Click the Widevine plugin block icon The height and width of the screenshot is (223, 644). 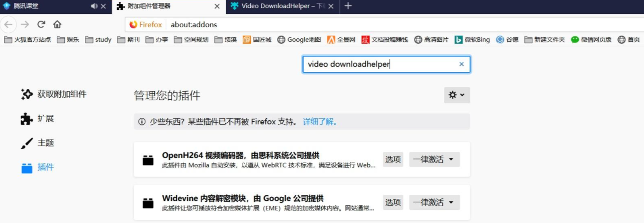pyautogui.click(x=148, y=202)
